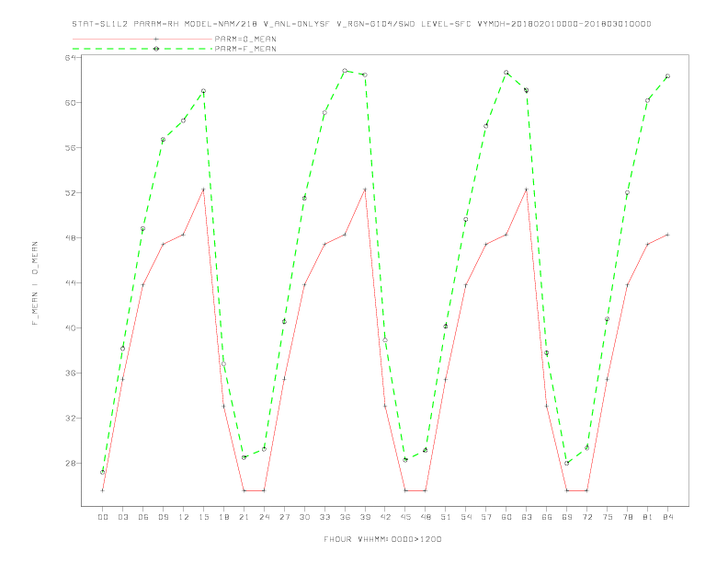
Task: Click the O_MEAN plus marker at hour 63
Action: click(527, 190)
